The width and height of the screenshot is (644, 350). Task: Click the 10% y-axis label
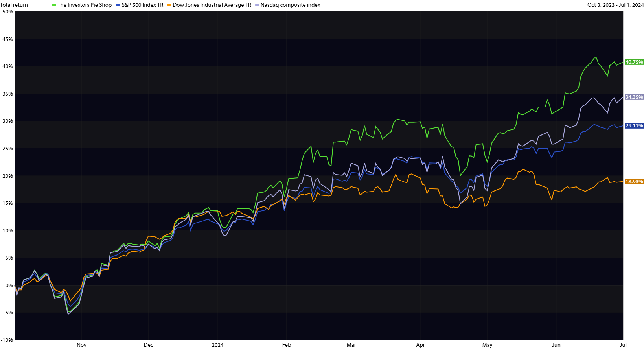(8, 231)
